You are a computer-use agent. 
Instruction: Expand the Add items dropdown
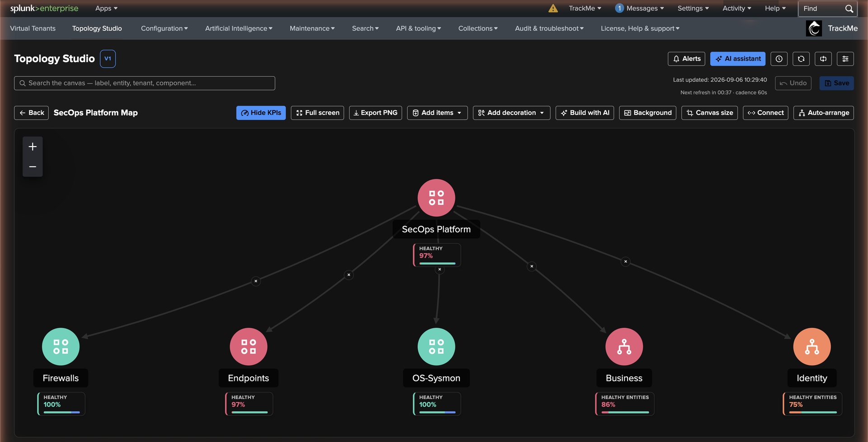pos(437,113)
